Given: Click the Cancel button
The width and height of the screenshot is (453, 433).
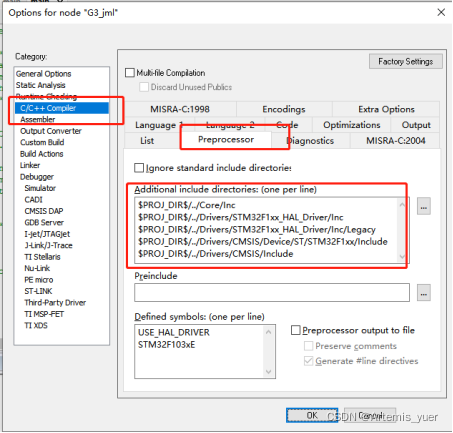Looking at the screenshot, I should tap(370, 415).
